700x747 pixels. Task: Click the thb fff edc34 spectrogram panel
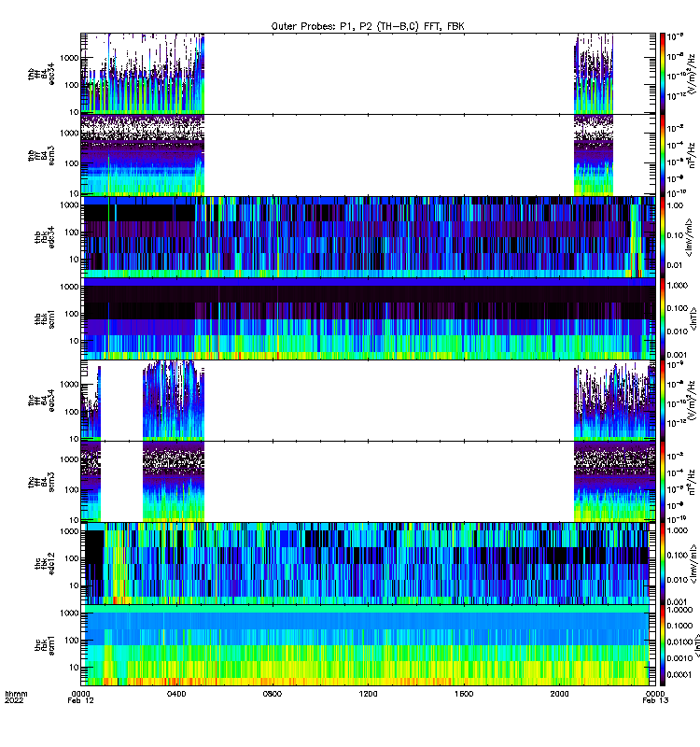368,74
